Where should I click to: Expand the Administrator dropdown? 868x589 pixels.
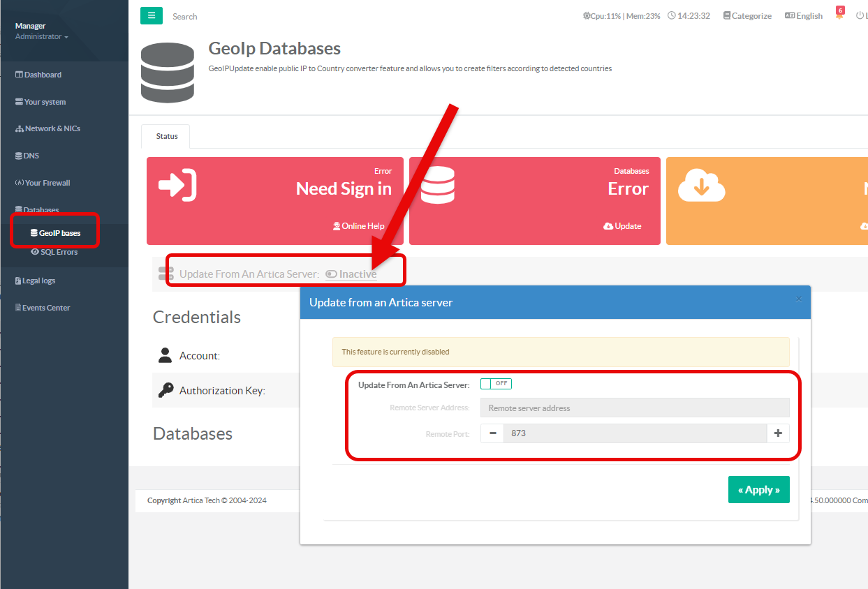42,36
